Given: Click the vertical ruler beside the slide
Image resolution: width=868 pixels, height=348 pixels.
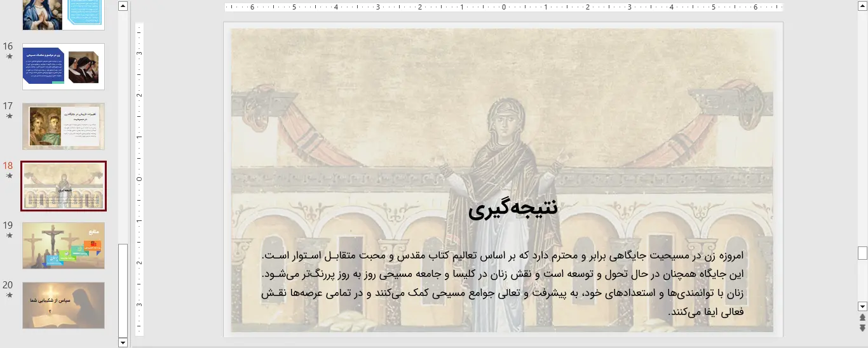Looking at the screenshot, I should [x=140, y=179].
